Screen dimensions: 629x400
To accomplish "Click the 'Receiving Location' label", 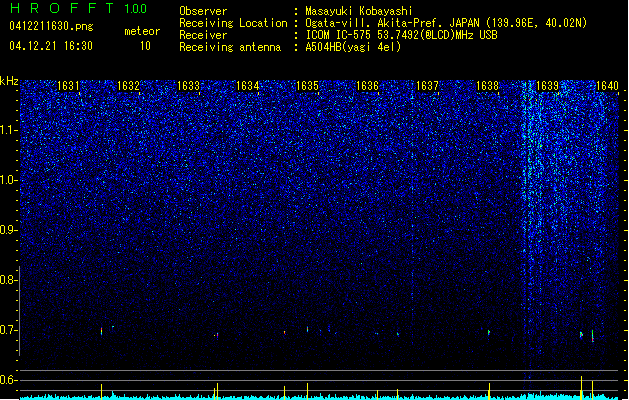I will 233,23.
